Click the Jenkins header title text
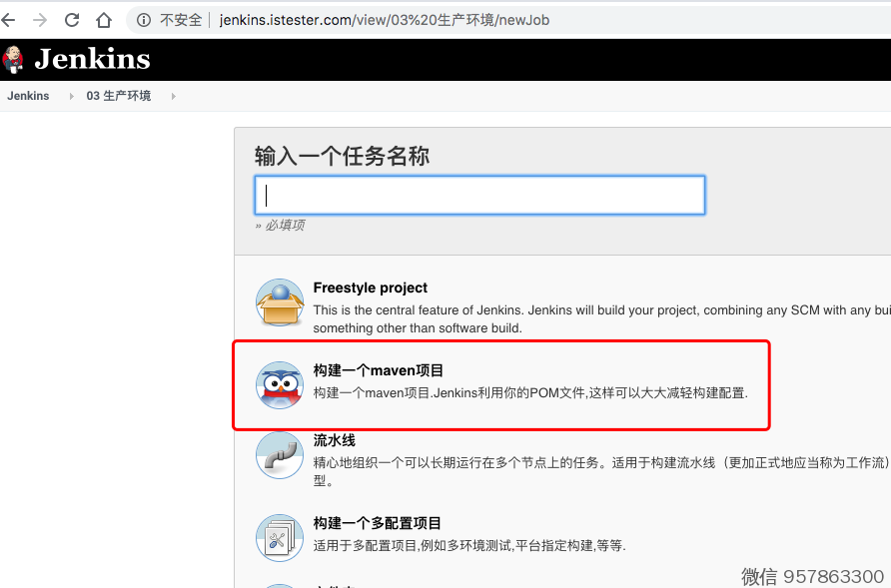Viewport: 891px width, 588px height. [92, 60]
